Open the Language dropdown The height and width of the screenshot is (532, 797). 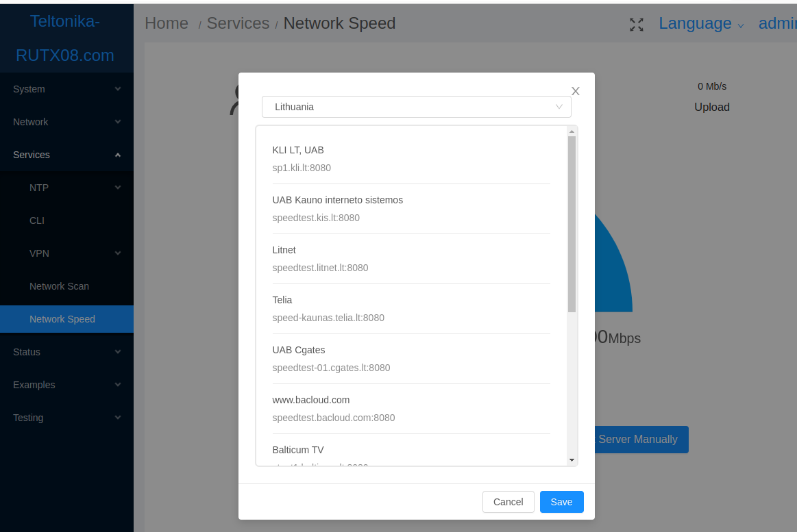(x=696, y=23)
